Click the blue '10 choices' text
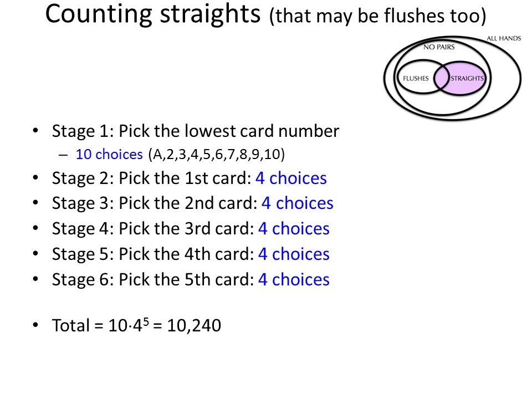The image size is (532, 399). click(x=109, y=155)
